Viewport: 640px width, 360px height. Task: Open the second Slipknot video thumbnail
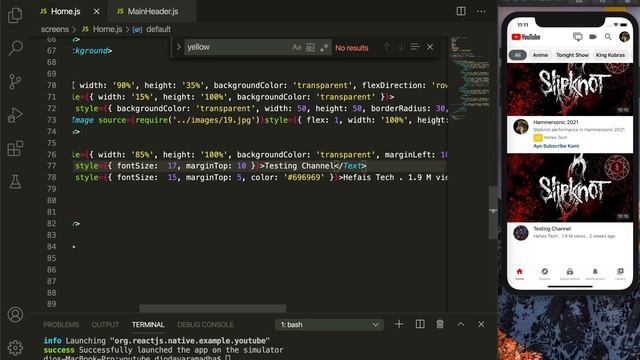pos(570,188)
